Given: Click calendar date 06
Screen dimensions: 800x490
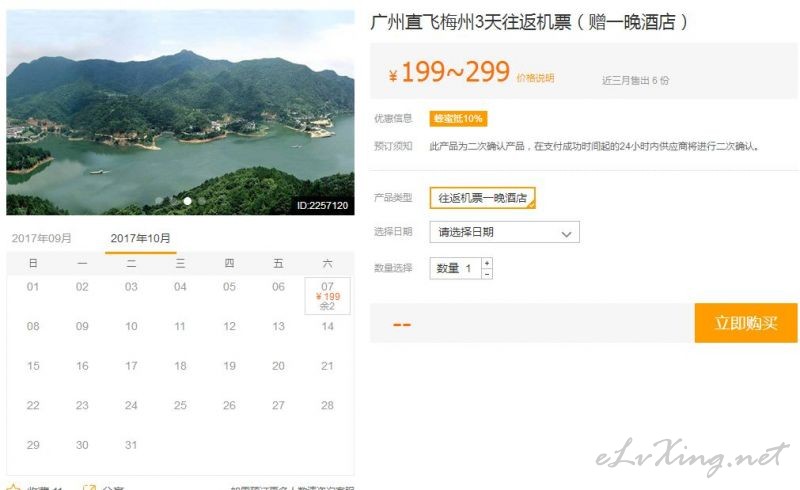Looking at the screenshot, I should 279,287.
